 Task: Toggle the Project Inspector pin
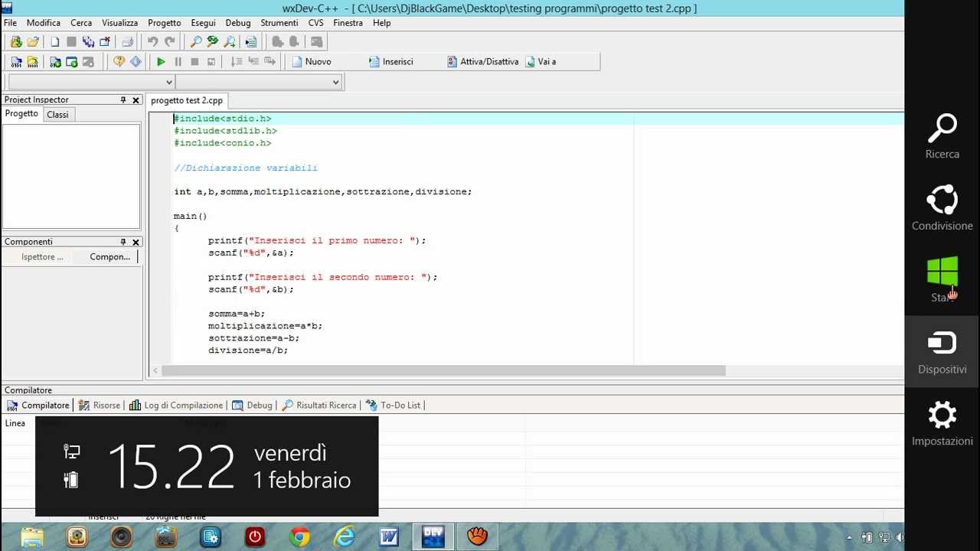coord(123,100)
